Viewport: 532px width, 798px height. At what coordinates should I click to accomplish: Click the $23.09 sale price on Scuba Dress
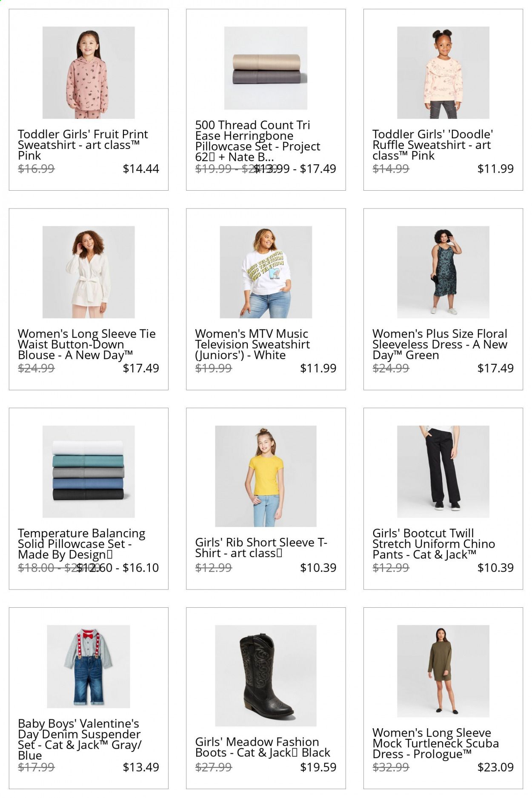[495, 767]
